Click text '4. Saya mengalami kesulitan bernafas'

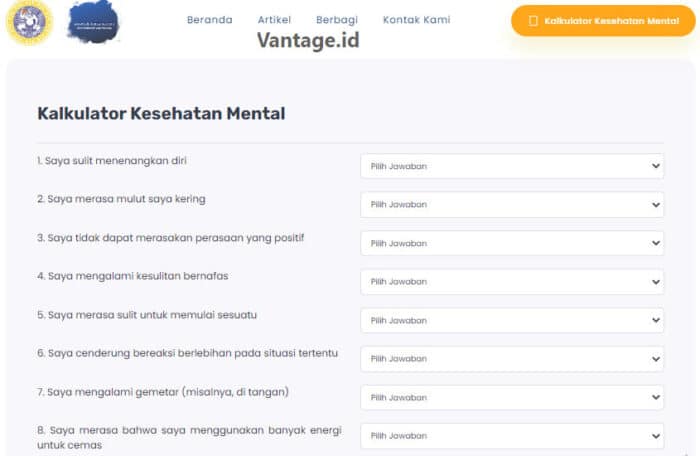click(x=133, y=276)
